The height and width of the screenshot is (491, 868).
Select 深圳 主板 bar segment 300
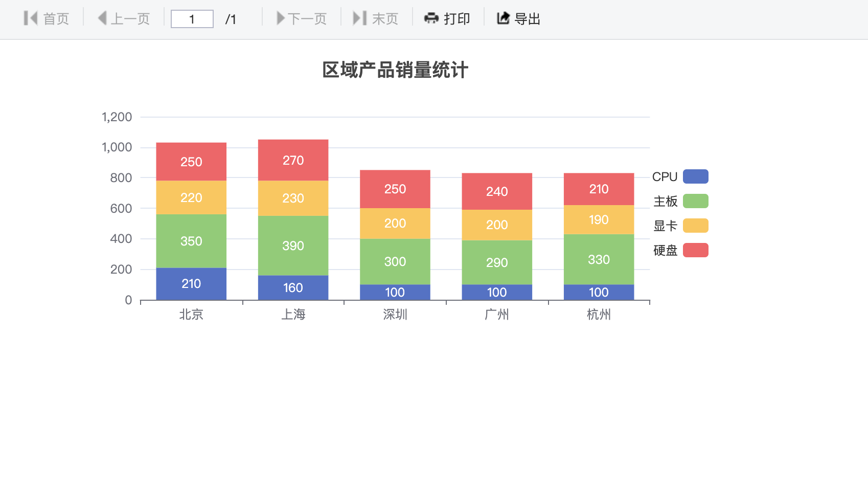[395, 262]
